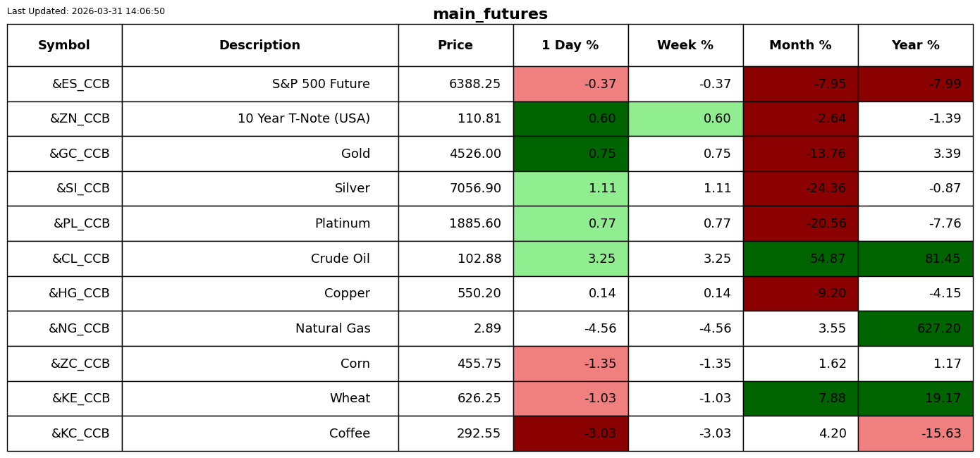This screenshot has width=980, height=458.
Task: Click the dark red -3.03 Coffee cell
Action: (570, 434)
